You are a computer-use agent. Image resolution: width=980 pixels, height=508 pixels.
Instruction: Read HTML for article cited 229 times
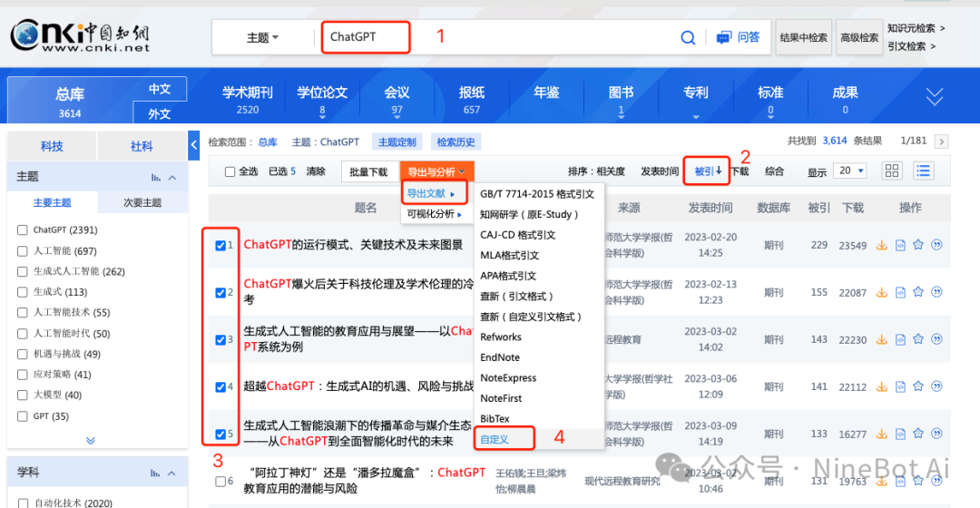click(900, 245)
